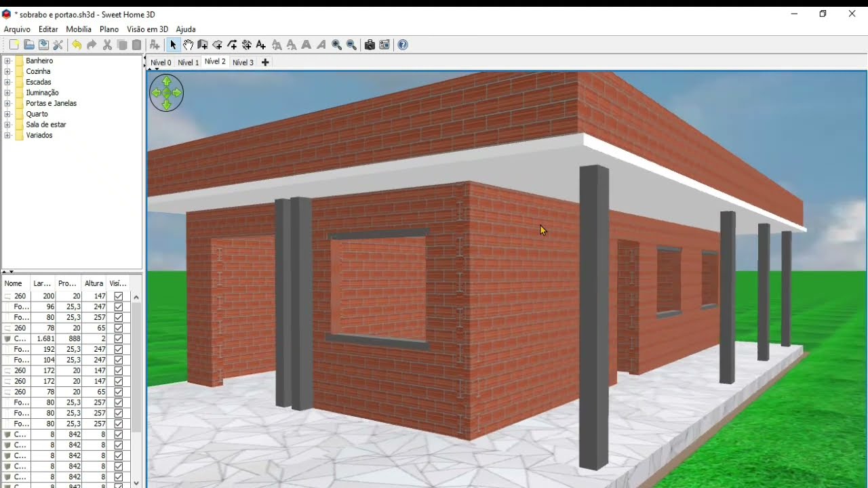Expand the Escadas catalog folder
The height and width of the screenshot is (488, 868).
7,82
